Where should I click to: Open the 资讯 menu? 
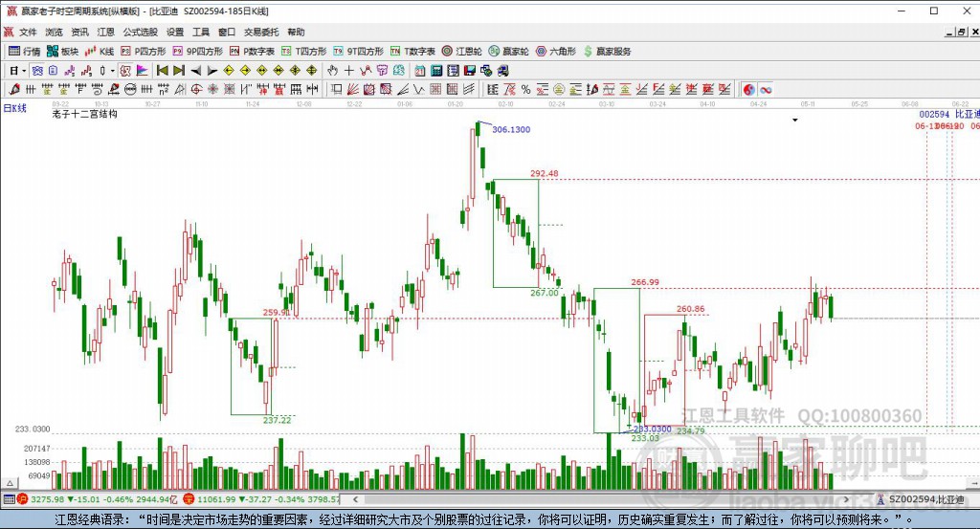pos(79,32)
